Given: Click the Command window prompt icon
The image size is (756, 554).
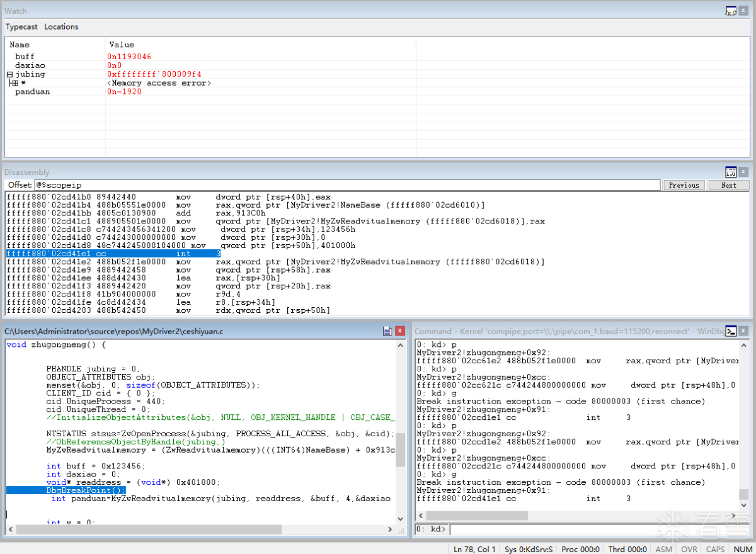Looking at the screenshot, I should coord(731,331).
